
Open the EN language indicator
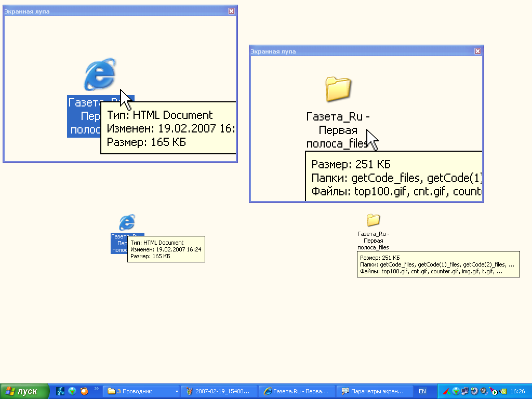pyautogui.click(x=422, y=391)
